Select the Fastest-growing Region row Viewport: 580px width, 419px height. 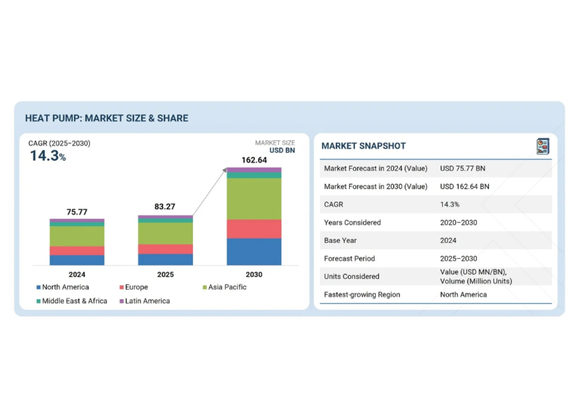click(x=436, y=295)
